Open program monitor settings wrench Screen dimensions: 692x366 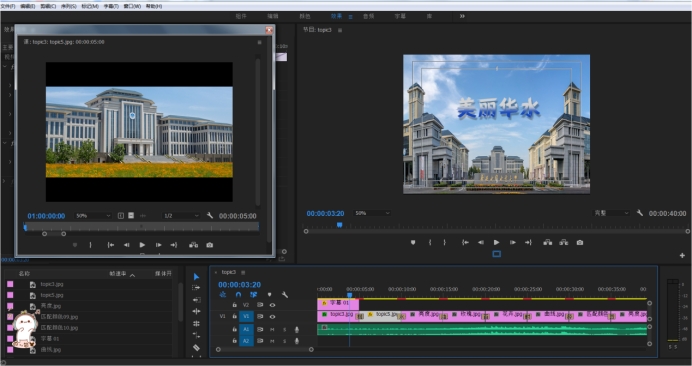coord(639,213)
